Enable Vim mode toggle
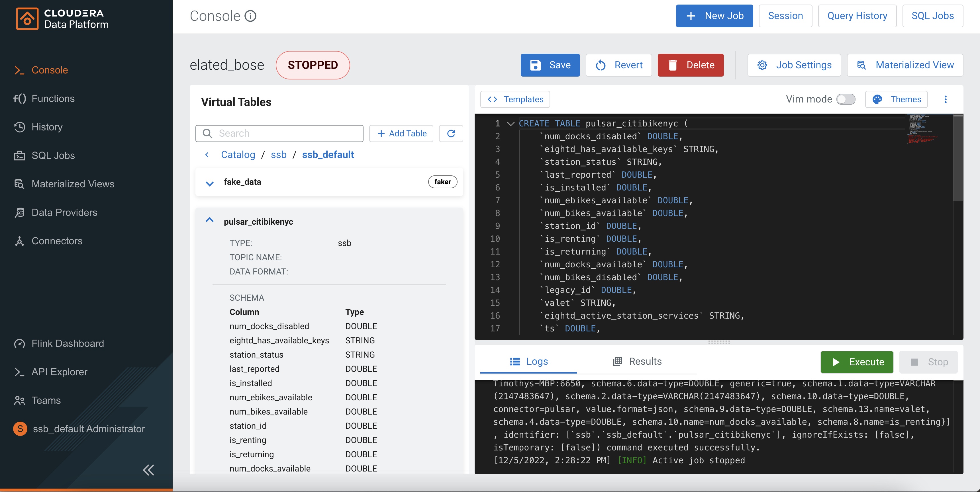The height and width of the screenshot is (492, 980). 845,99
